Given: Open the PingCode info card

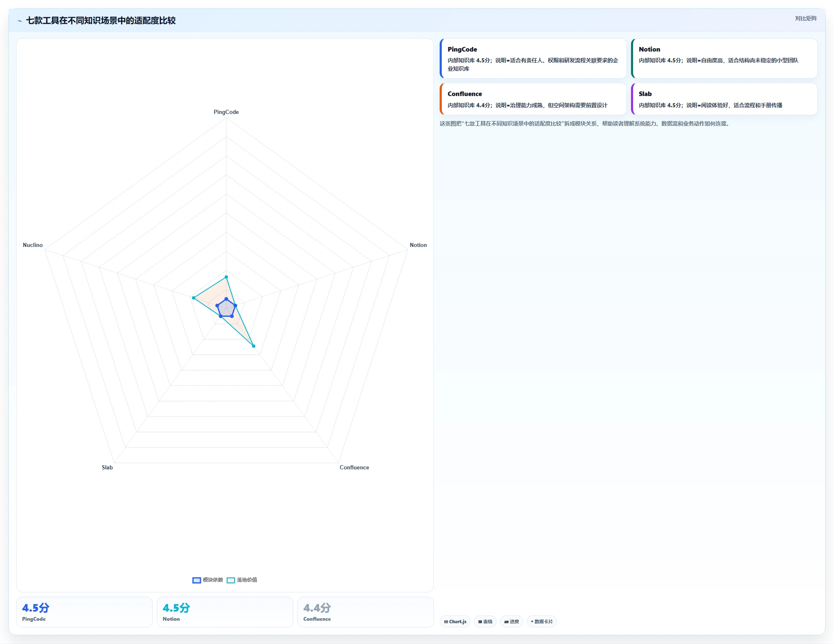Looking at the screenshot, I should 533,59.
